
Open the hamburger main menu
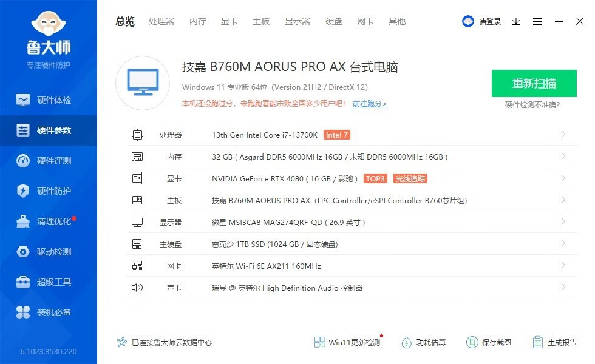pyautogui.click(x=537, y=22)
